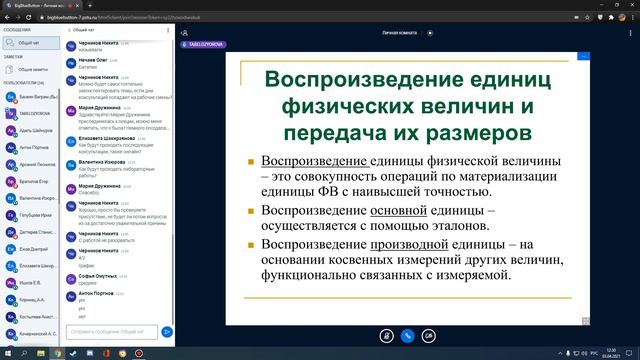Image resolution: width=640 pixels, height=360 pixels.
Task: Click Антон Портнов's avatar in the chat
Action: (71, 296)
